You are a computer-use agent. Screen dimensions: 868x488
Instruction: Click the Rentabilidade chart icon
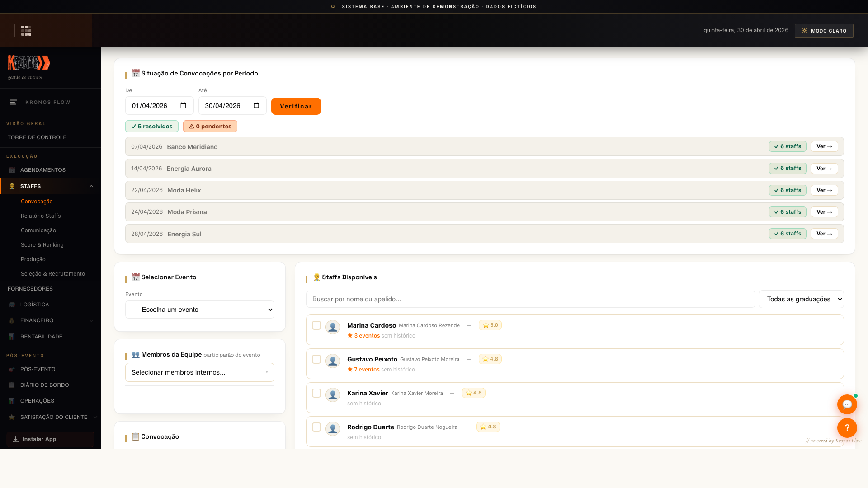(12, 337)
